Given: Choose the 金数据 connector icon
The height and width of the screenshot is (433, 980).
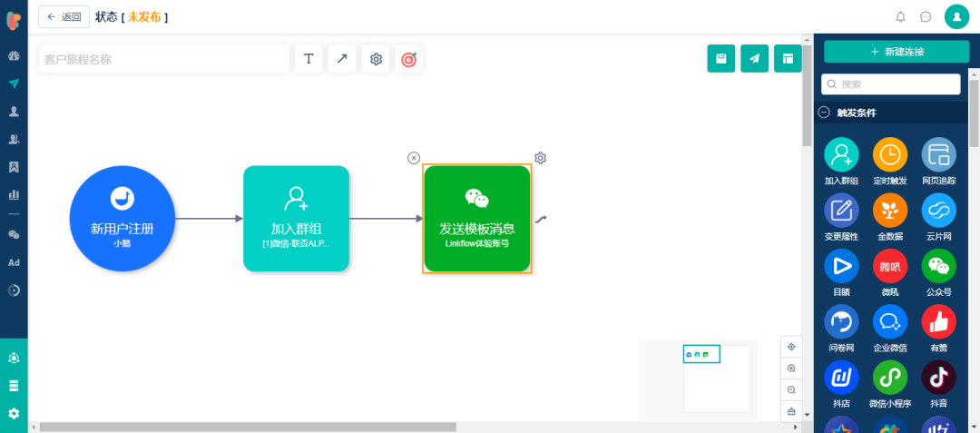Looking at the screenshot, I should [x=890, y=210].
